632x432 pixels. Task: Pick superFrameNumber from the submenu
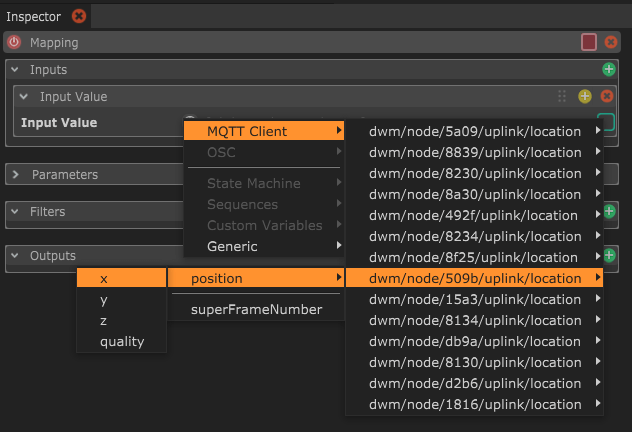click(256, 309)
